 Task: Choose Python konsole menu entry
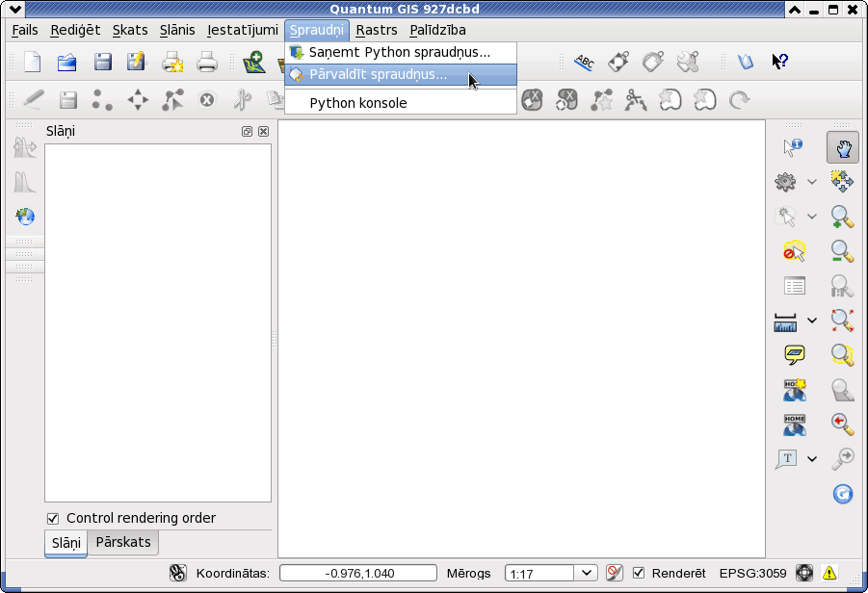click(x=401, y=103)
